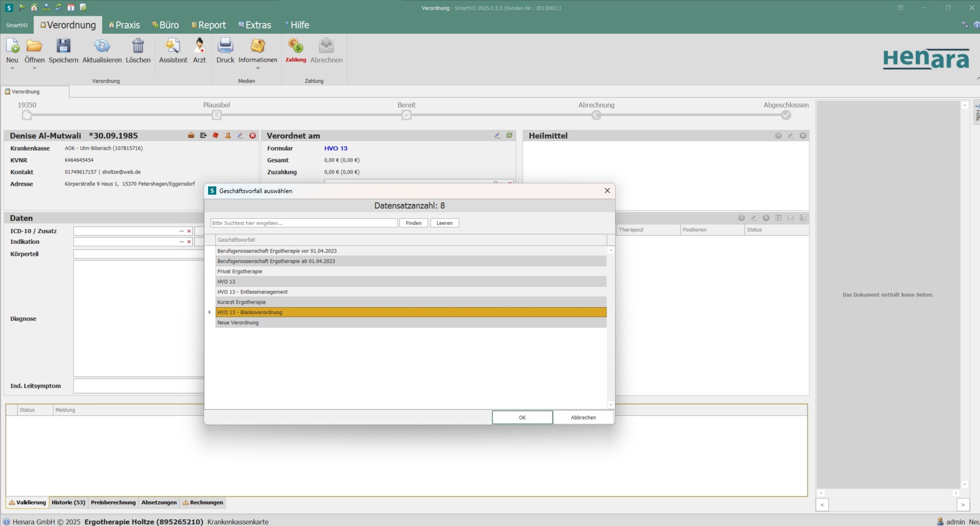The image size is (980, 526).
Task: Click the Finden search button
Action: [x=413, y=223]
